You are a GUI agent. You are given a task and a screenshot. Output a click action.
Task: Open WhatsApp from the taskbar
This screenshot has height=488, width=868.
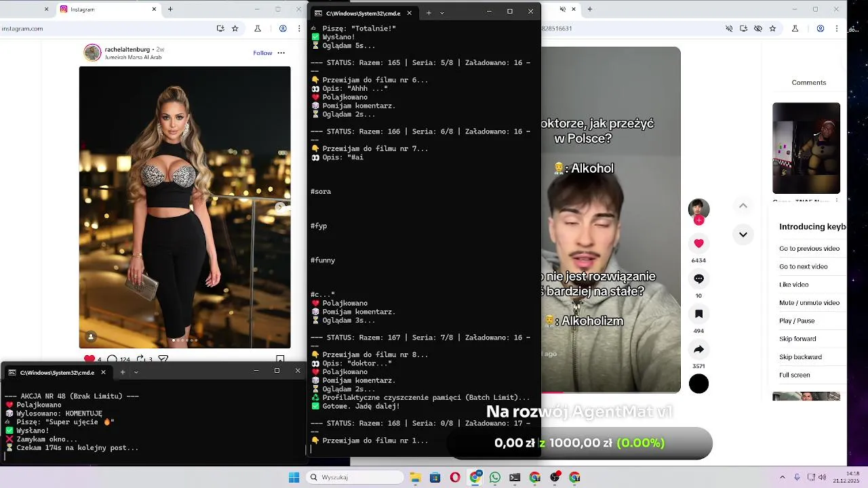coord(495,477)
